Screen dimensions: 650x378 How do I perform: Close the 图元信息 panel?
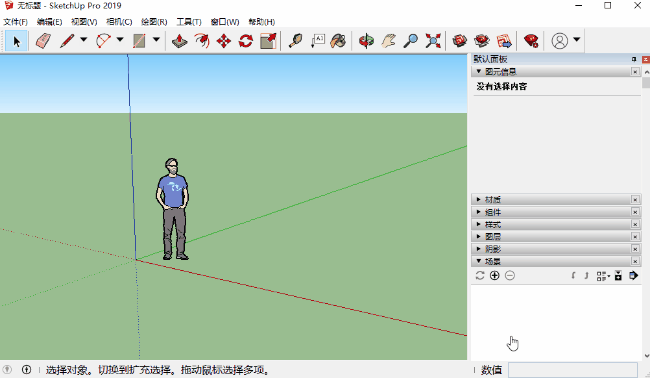(x=635, y=72)
